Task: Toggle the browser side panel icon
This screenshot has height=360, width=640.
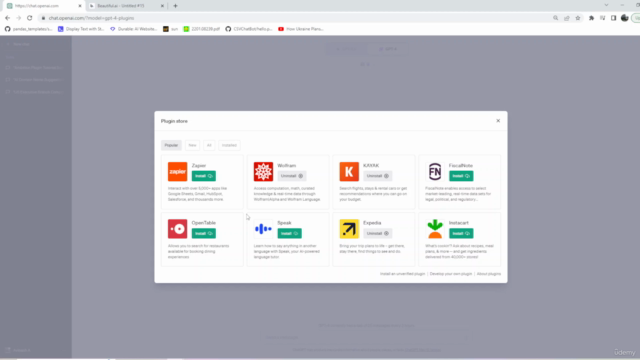Action: pos(613,18)
